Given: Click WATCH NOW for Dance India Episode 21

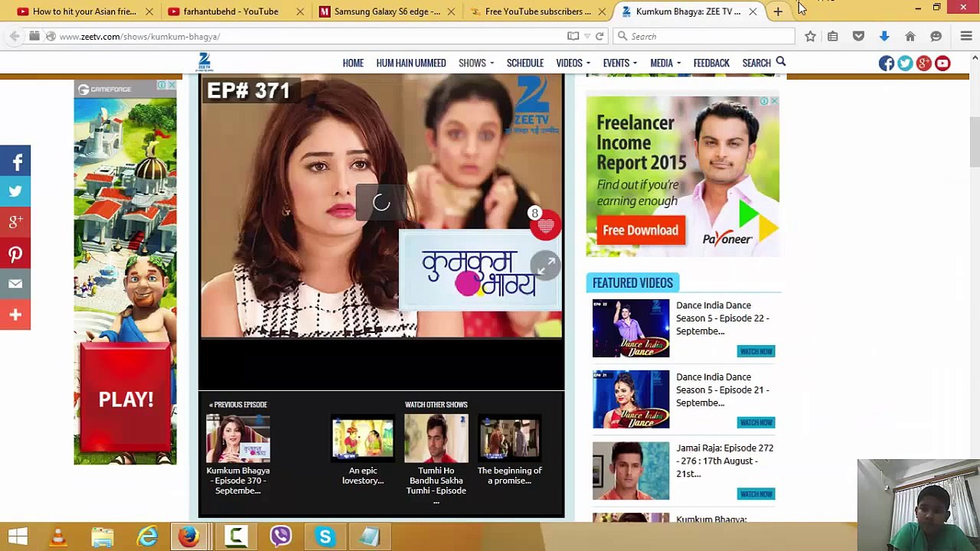Looking at the screenshot, I should [x=756, y=422].
